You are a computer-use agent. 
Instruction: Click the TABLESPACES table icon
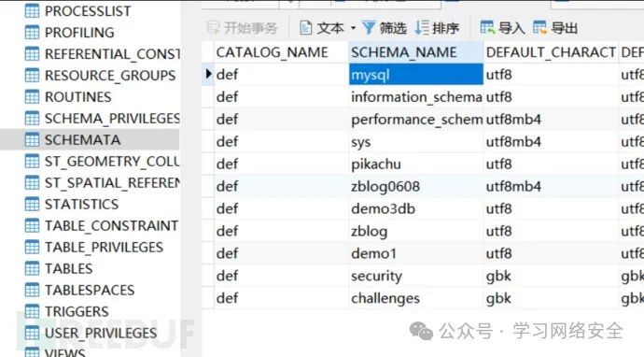tap(32, 290)
